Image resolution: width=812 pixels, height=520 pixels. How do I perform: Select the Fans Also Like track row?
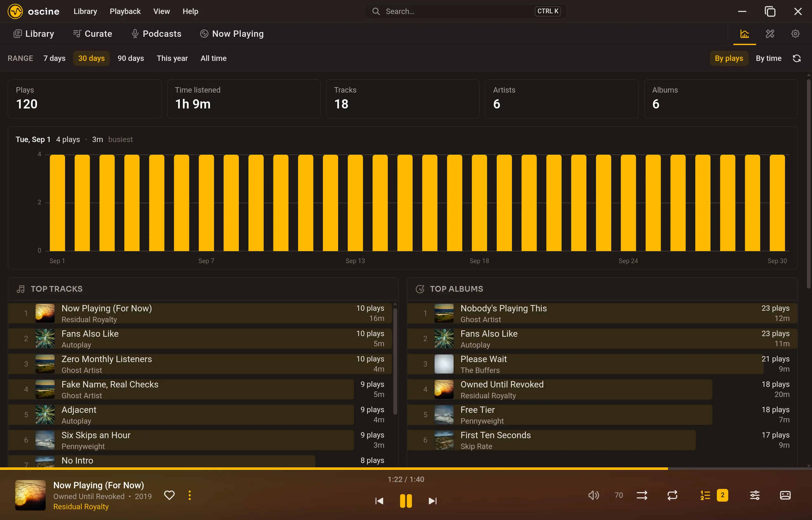pyautogui.click(x=200, y=339)
